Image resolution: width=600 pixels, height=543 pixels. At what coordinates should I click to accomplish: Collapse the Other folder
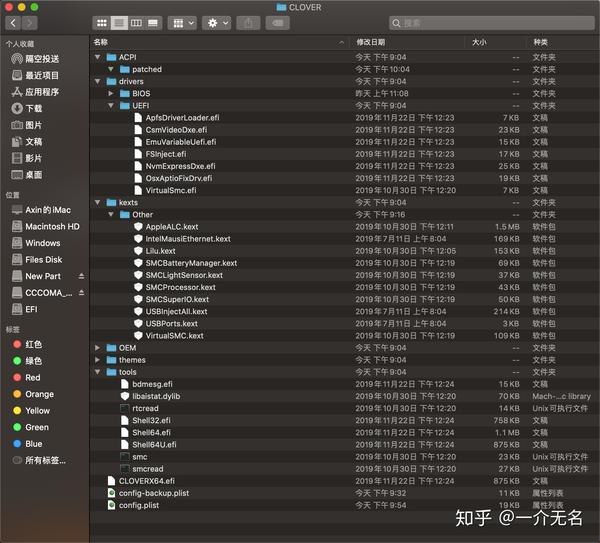(111, 214)
